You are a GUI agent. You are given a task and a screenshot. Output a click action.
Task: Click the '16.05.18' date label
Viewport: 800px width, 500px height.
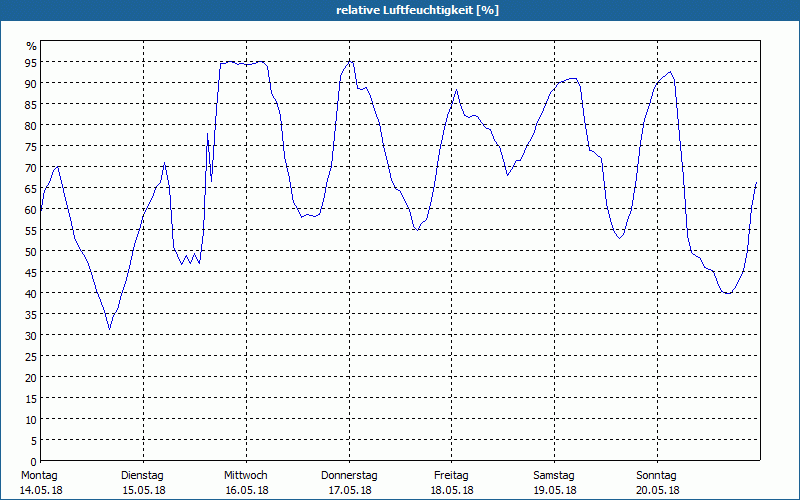[x=247, y=490]
